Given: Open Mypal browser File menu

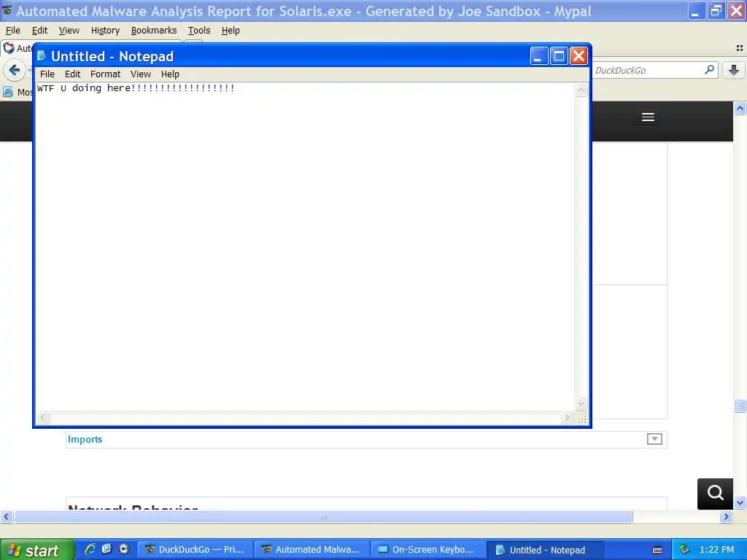Looking at the screenshot, I should click(x=13, y=31).
